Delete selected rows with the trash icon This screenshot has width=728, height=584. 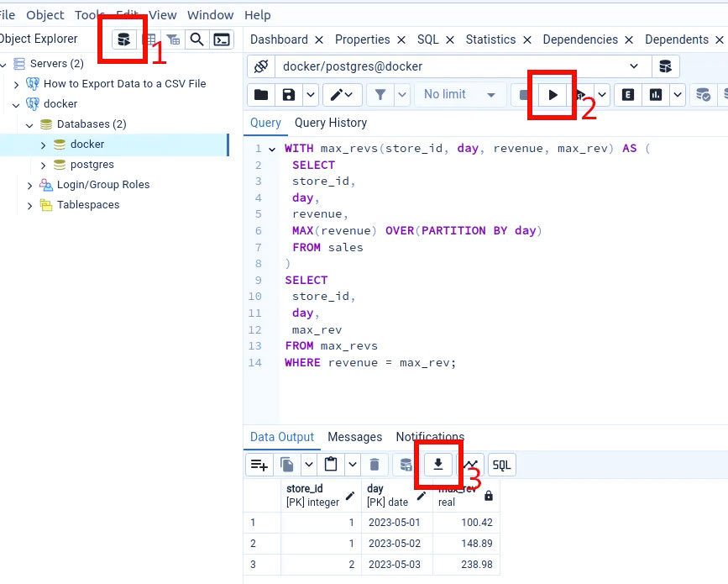374,464
